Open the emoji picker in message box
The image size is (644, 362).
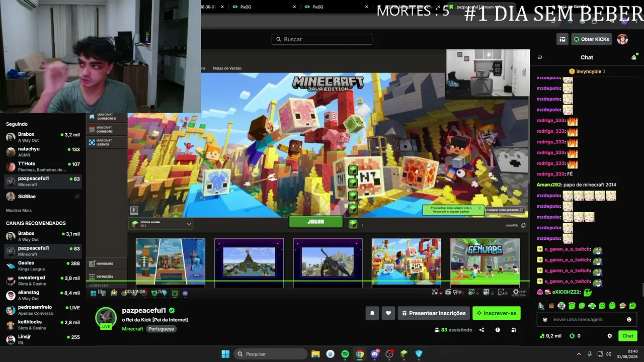[x=629, y=319]
